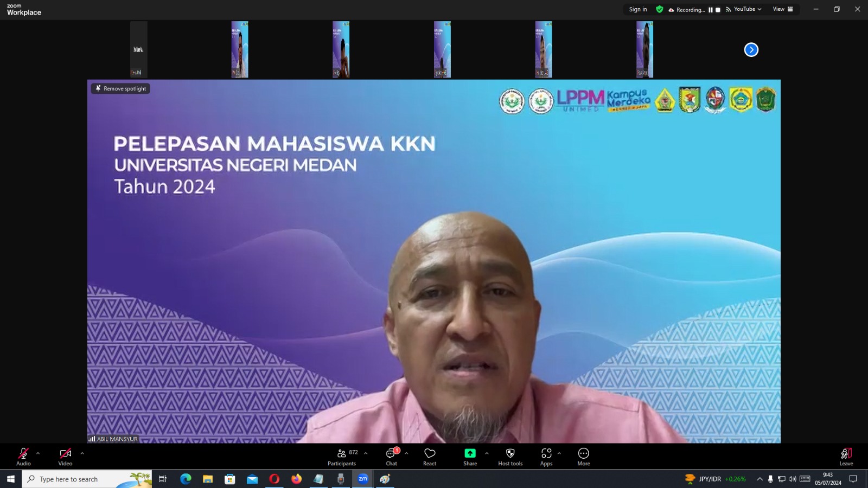Open the React emoji panel
This screenshot has width=868, height=488.
429,457
